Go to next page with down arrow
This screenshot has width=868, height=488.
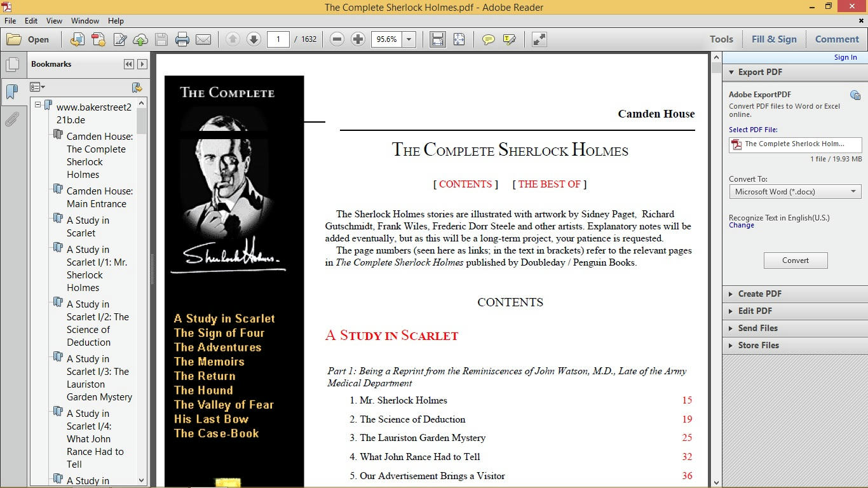[x=254, y=39]
